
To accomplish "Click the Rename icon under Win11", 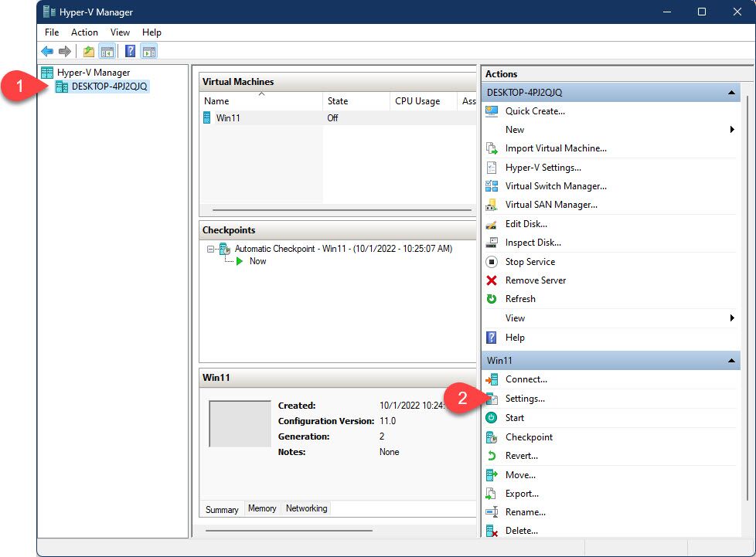I will pyautogui.click(x=492, y=511).
